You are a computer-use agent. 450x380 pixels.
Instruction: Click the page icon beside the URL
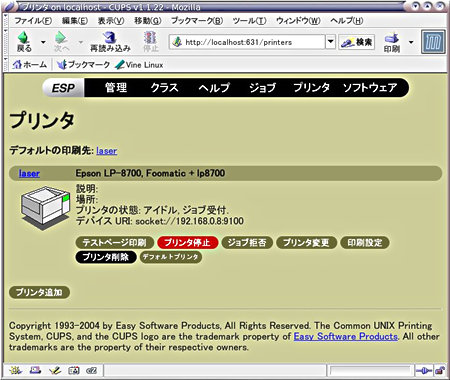tap(177, 42)
